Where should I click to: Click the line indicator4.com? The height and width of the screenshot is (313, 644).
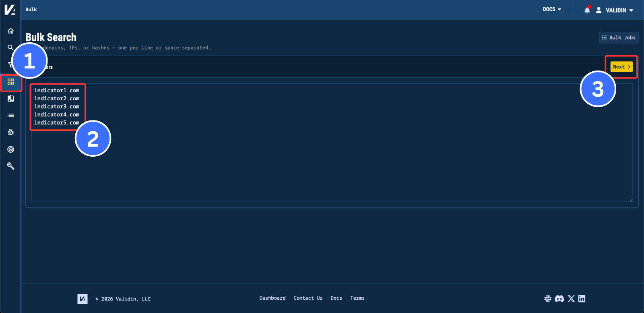[x=57, y=114]
